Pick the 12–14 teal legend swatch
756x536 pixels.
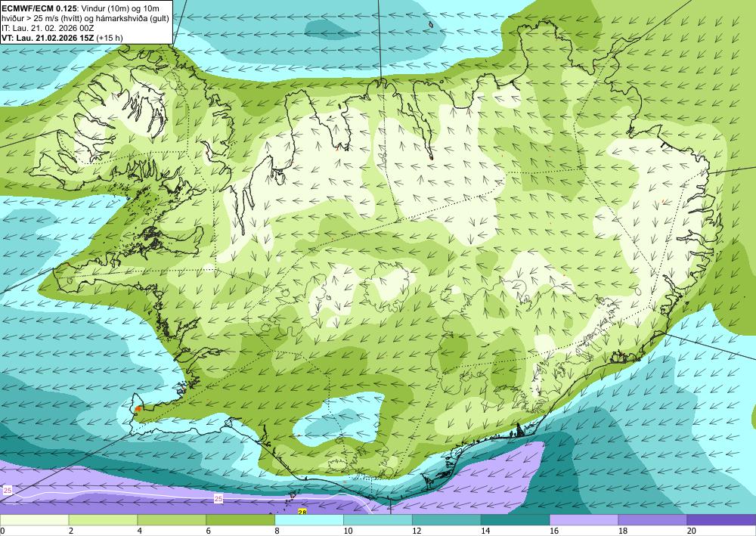447,519
